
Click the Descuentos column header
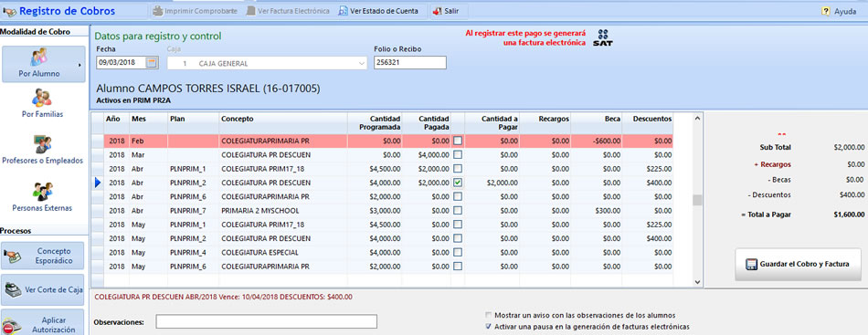click(x=647, y=122)
